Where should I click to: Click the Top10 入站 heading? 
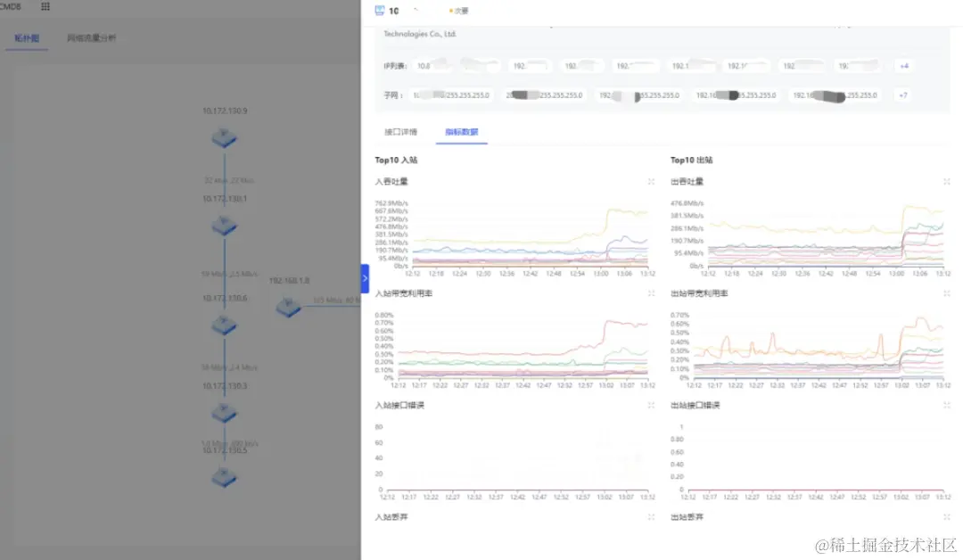point(396,161)
